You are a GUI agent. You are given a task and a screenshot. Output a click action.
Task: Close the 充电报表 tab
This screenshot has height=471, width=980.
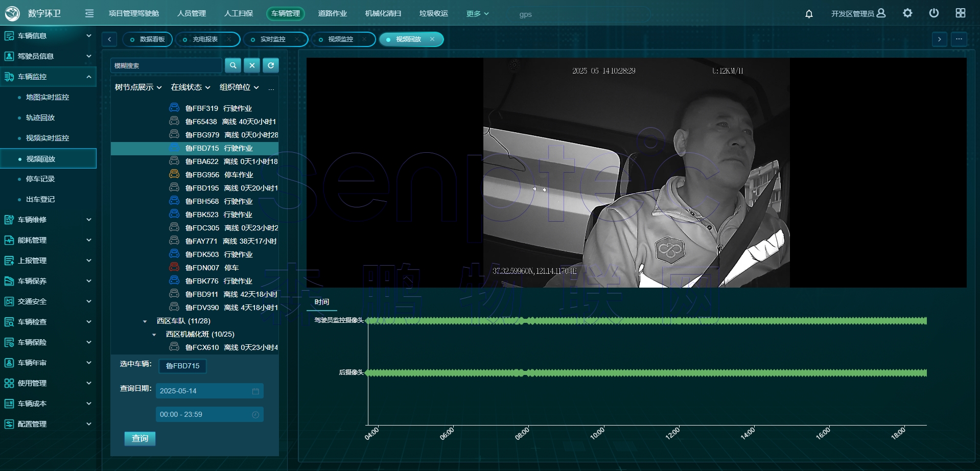click(229, 39)
